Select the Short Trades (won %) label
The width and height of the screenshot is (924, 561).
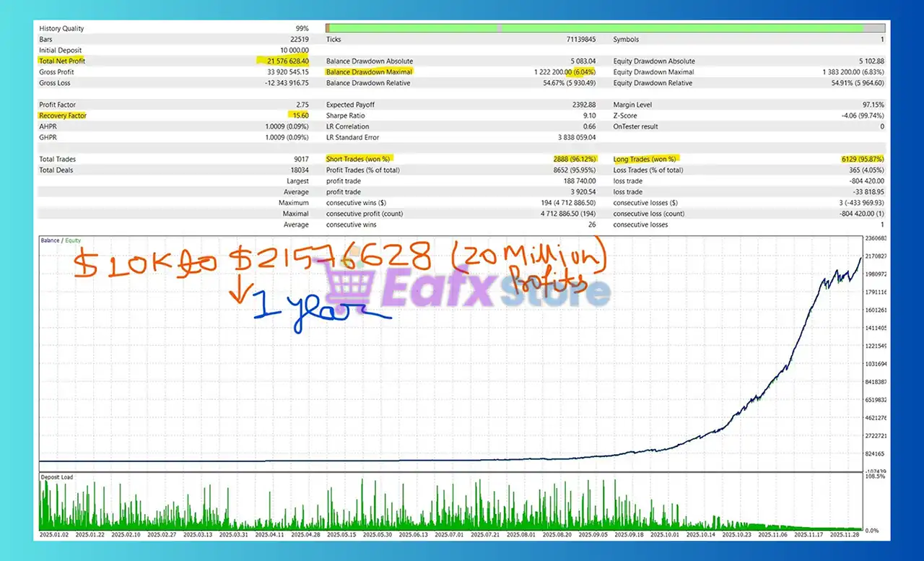tap(357, 159)
